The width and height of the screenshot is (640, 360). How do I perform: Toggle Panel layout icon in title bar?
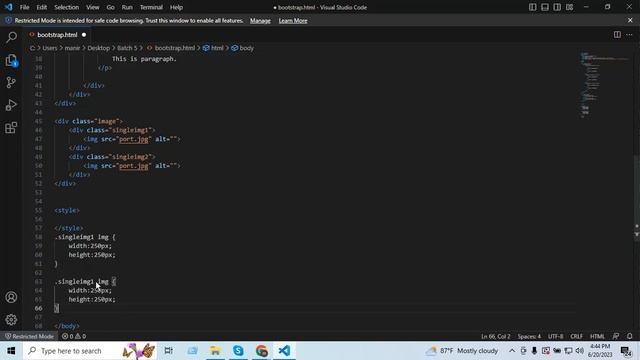pyautogui.click(x=545, y=7)
